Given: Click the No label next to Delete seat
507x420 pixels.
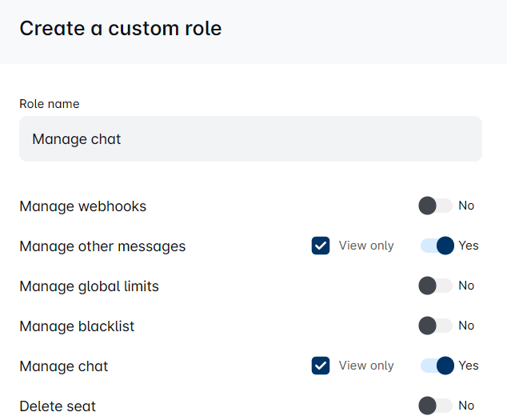Looking at the screenshot, I should tap(466, 406).
